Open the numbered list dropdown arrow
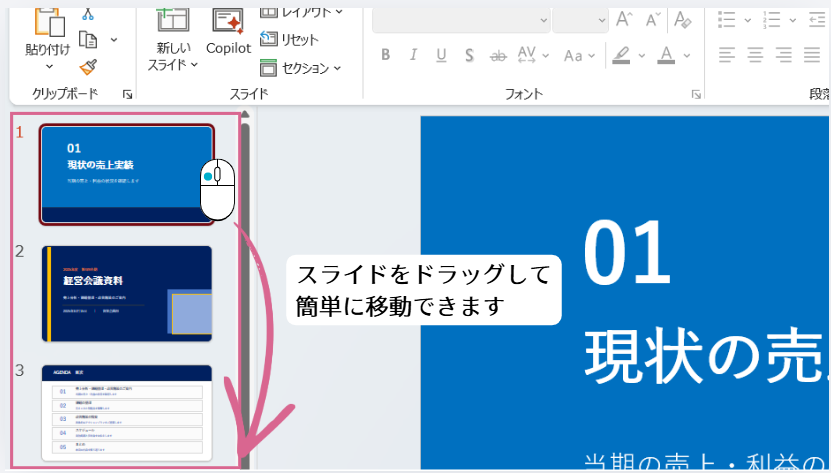The height and width of the screenshot is (473, 831). tap(792, 20)
